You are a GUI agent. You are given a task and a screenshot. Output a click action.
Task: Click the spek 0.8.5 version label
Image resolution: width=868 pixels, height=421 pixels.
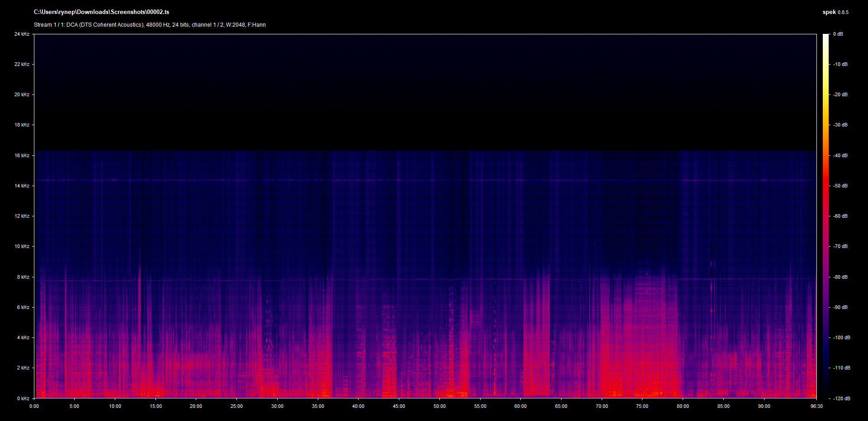[x=835, y=12]
